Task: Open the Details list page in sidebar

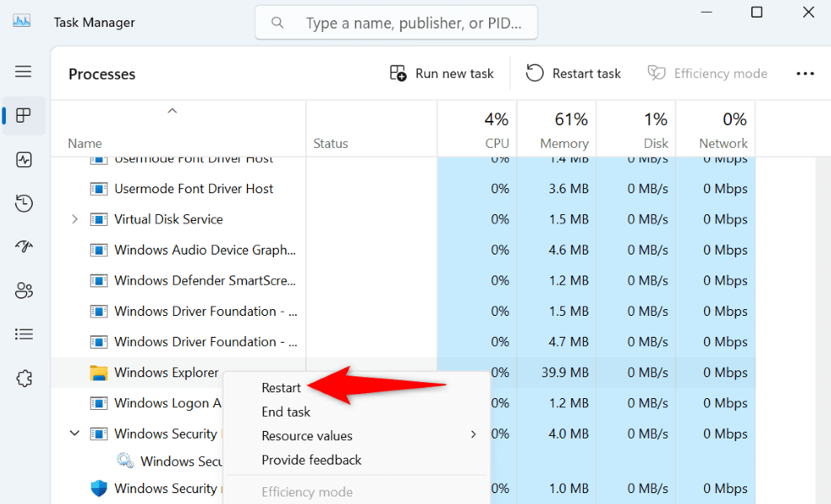Action: pyautogui.click(x=24, y=334)
